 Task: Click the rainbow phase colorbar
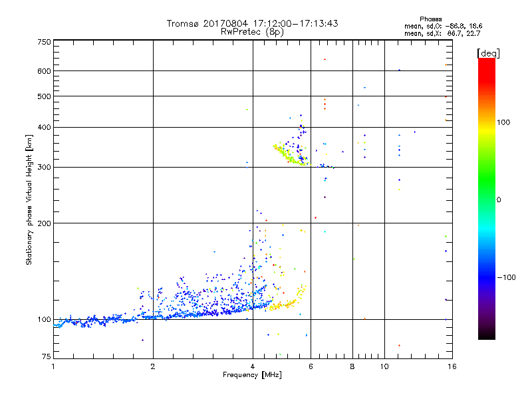coord(487,198)
